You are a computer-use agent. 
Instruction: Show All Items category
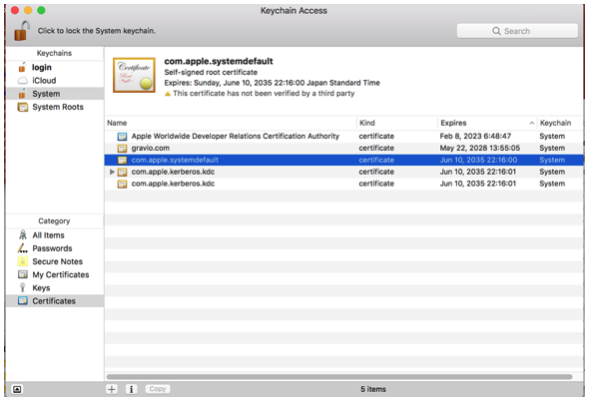(55, 235)
